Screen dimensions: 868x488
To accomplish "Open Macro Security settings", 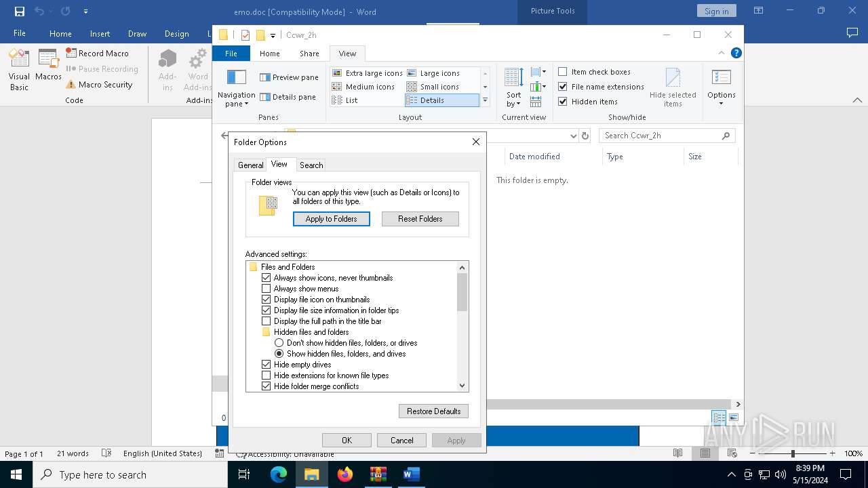I will click(x=99, y=85).
